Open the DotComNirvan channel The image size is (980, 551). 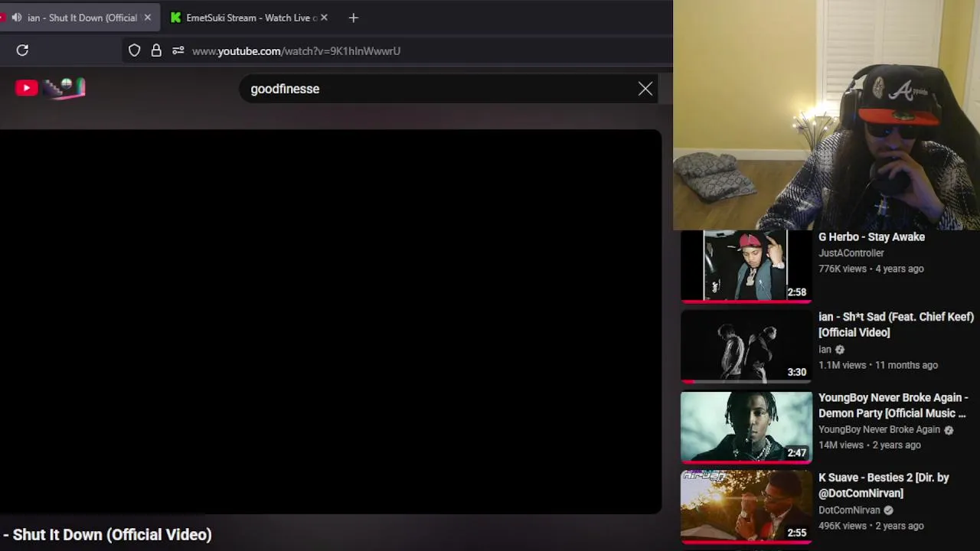point(849,510)
